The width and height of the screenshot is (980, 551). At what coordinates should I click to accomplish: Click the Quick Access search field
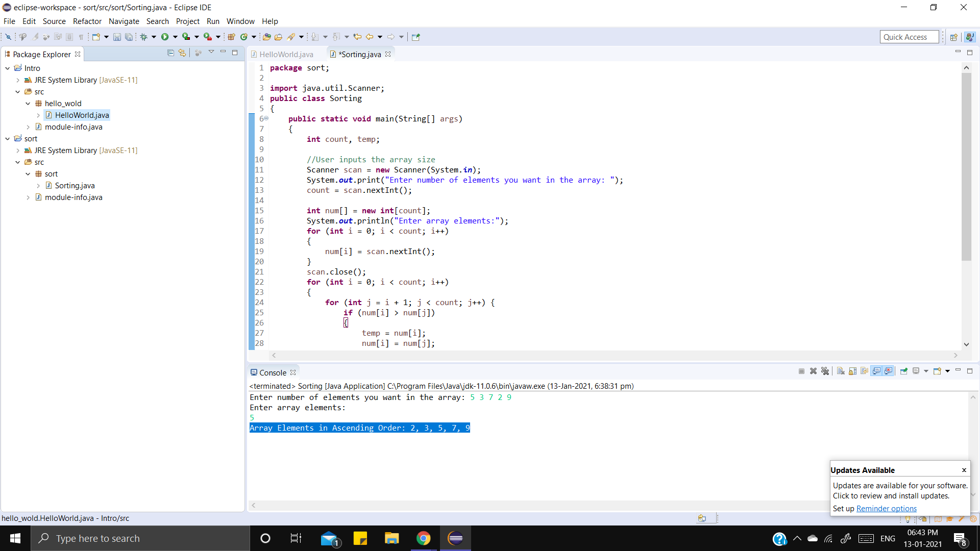[x=909, y=37]
